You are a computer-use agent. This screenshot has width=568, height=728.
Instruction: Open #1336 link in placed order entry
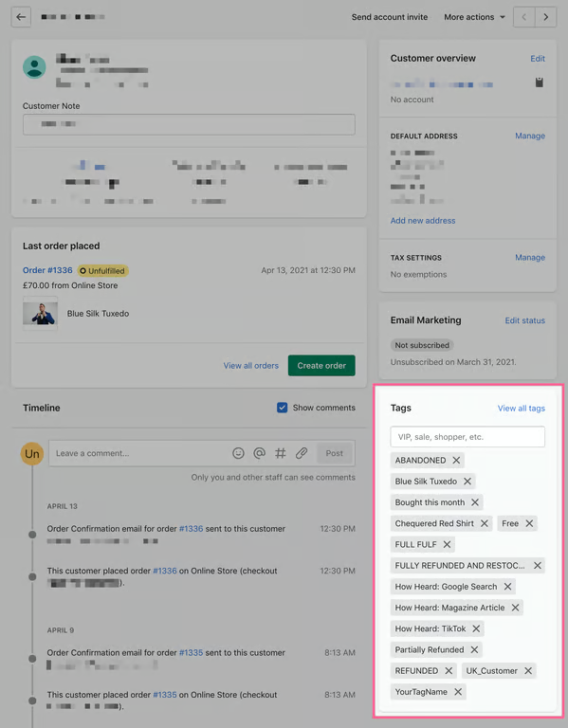pos(165,571)
